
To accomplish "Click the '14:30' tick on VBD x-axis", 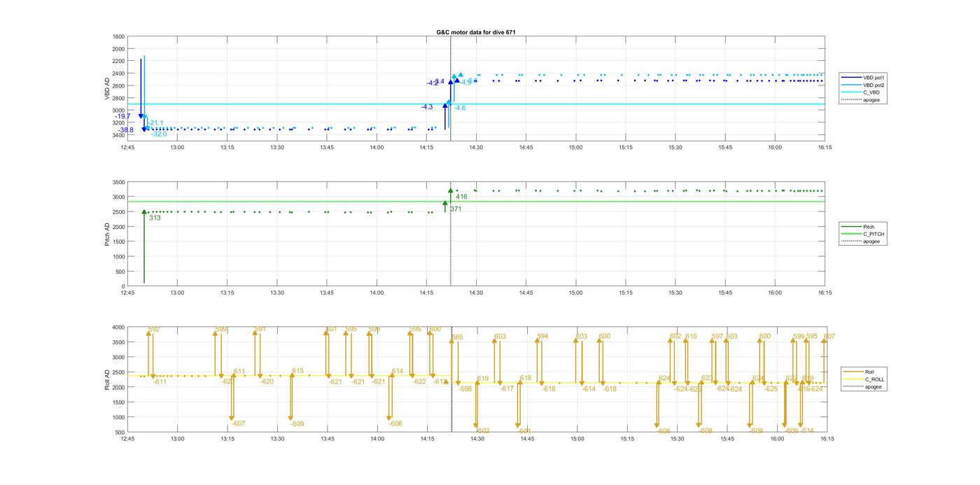I will tap(476, 148).
